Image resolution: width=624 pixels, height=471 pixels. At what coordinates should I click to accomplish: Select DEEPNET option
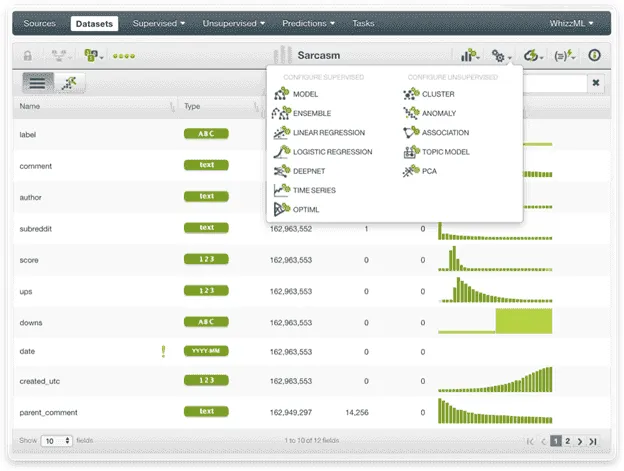[299, 171]
